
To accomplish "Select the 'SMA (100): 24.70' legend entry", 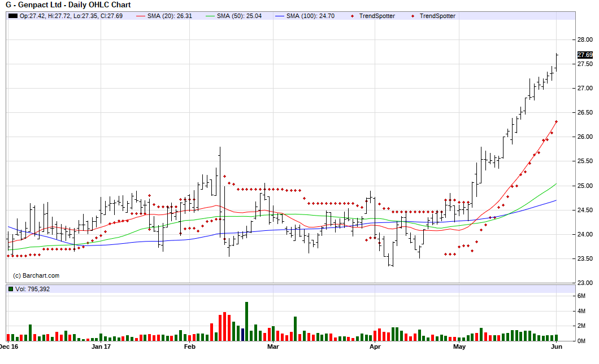I will (310, 16).
